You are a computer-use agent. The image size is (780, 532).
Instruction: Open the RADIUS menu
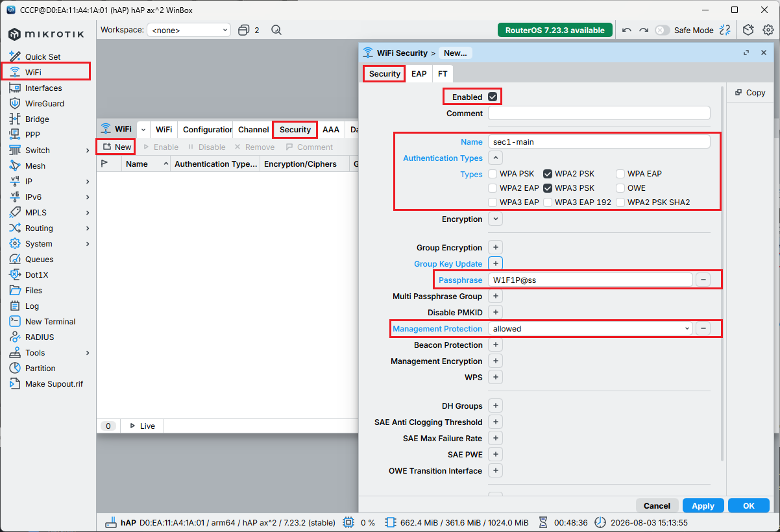tap(40, 337)
